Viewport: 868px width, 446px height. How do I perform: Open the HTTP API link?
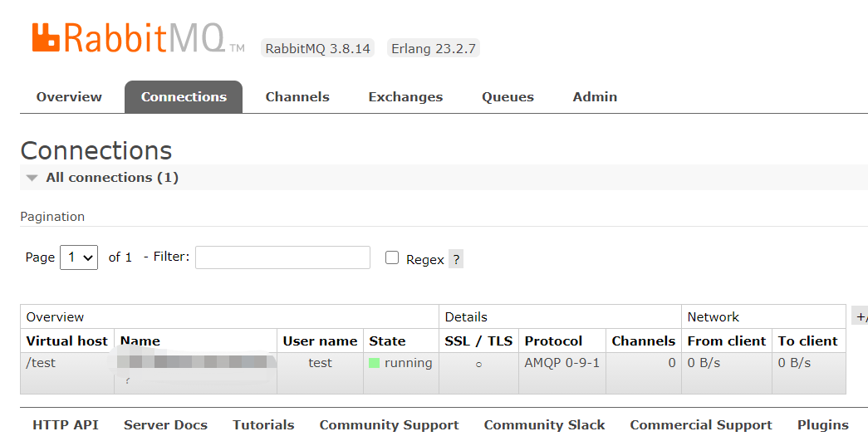pos(66,425)
